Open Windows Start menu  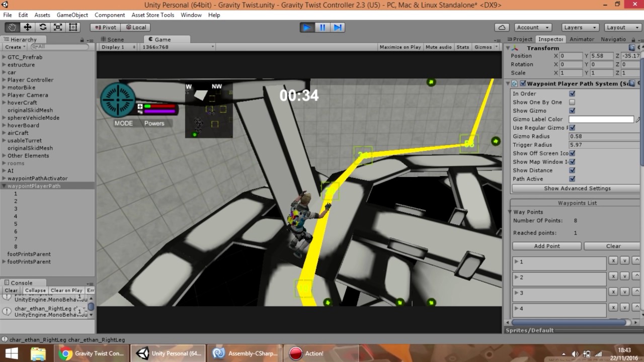[12, 353]
